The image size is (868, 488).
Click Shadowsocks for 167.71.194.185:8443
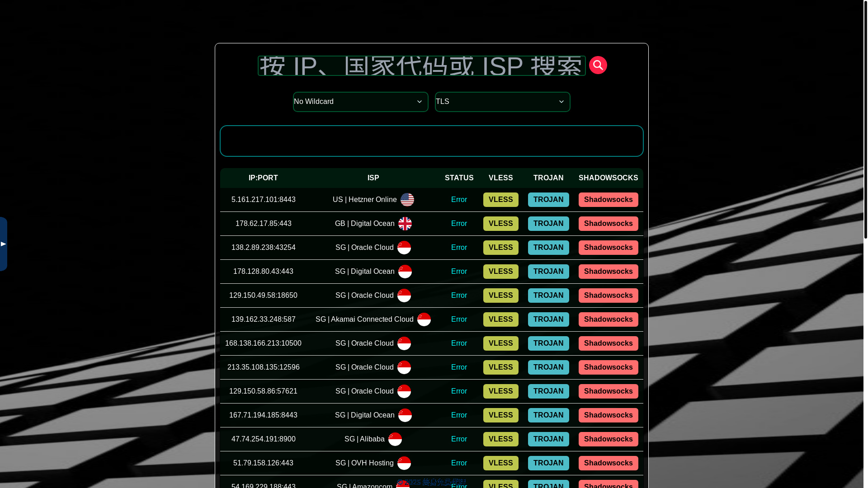pyautogui.click(x=608, y=415)
